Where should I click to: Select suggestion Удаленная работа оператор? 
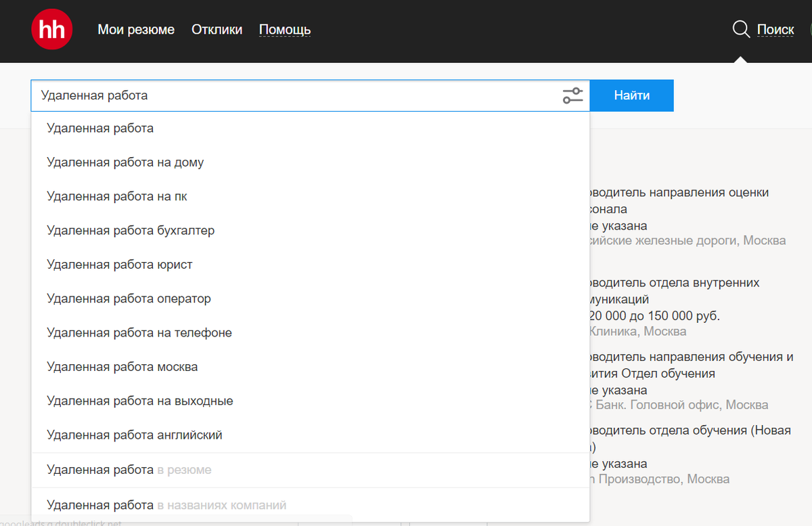(310, 299)
